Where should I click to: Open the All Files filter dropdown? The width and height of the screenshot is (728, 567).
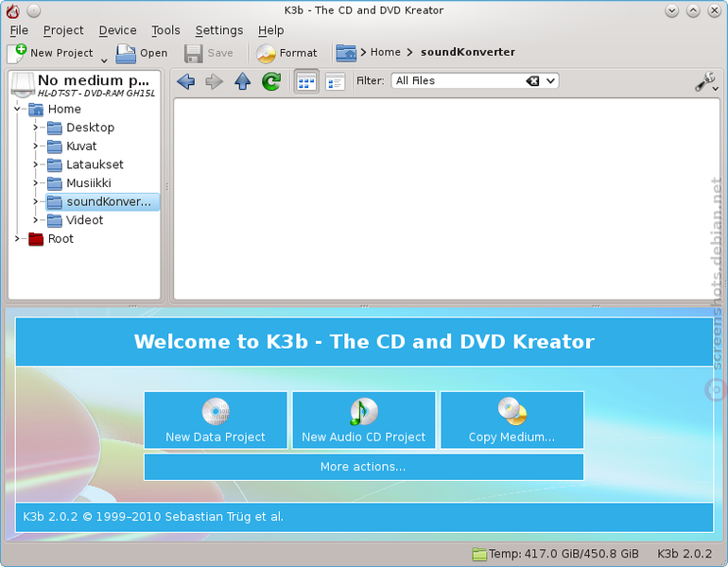pyautogui.click(x=550, y=80)
